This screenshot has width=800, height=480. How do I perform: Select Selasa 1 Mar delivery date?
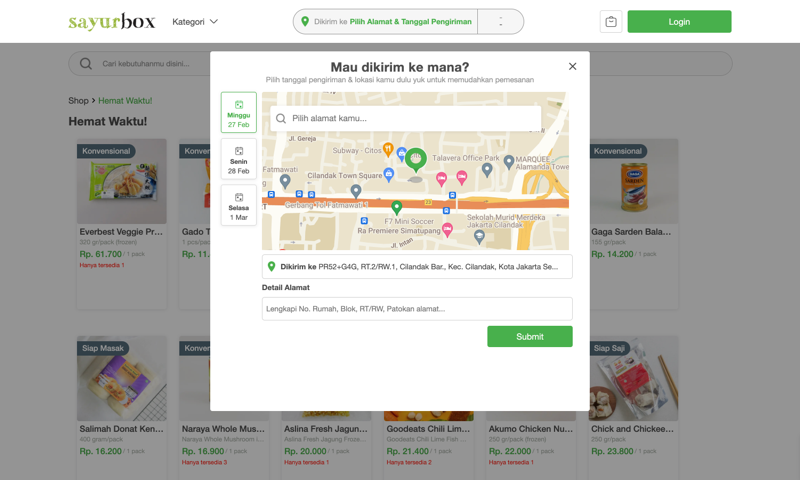point(239,205)
